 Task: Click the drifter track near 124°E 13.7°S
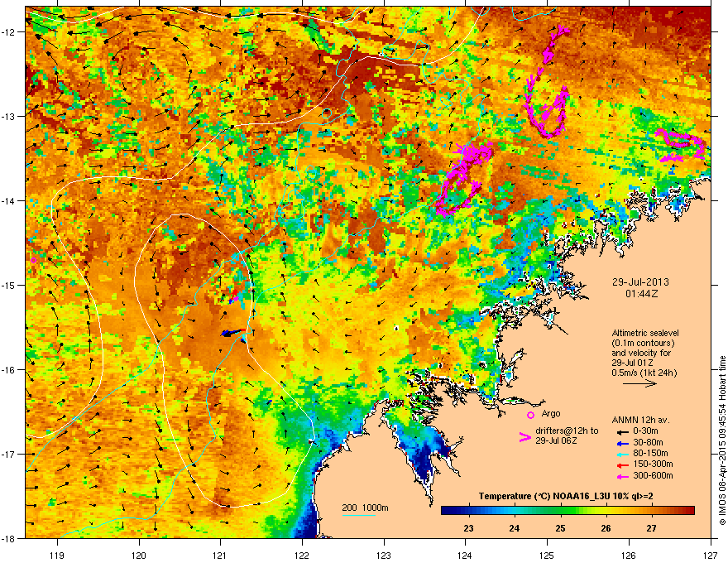pyautogui.click(x=464, y=179)
